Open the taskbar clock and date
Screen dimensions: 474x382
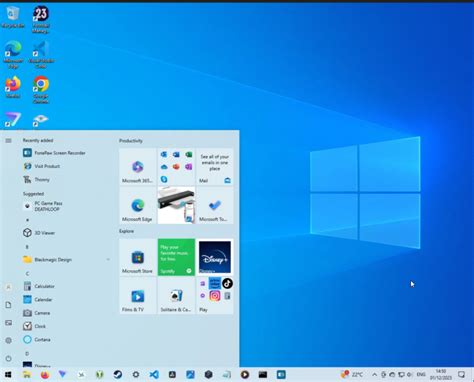[x=441, y=375]
